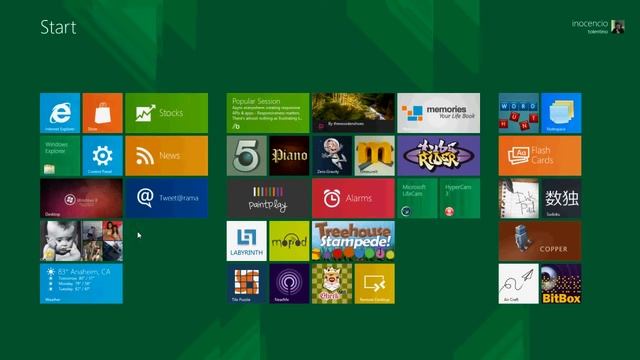640x360 pixels.
Task: Open the Microsoft LifeCam tile
Action: click(x=417, y=198)
